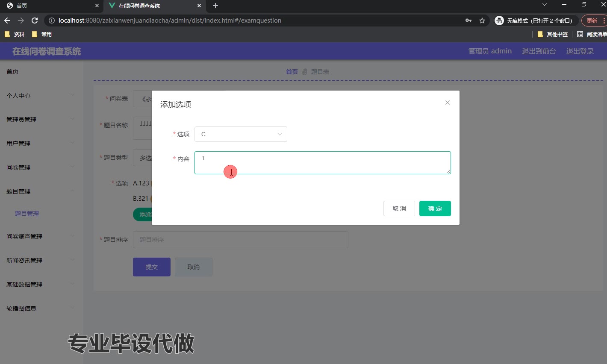Image resolution: width=607 pixels, height=364 pixels.
Task: Click option text A.123
Action: pos(141,183)
